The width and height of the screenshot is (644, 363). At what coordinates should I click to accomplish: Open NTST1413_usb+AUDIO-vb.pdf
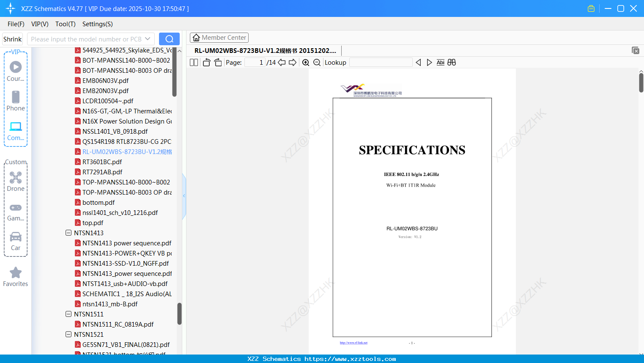click(125, 283)
